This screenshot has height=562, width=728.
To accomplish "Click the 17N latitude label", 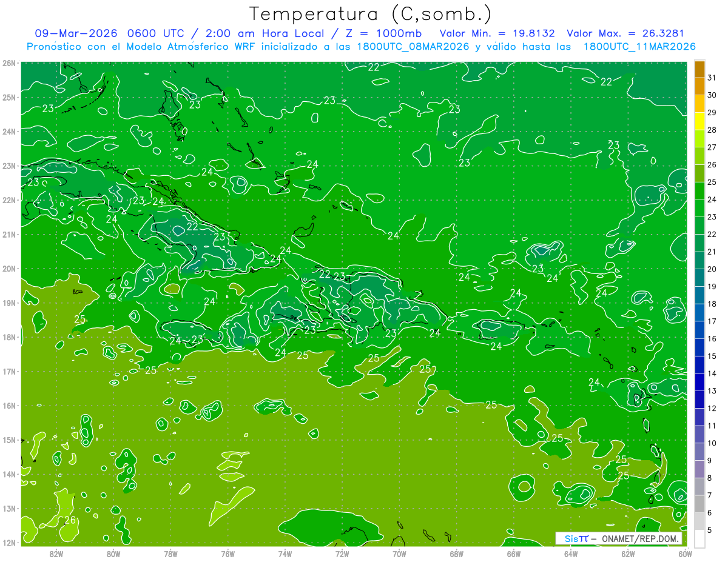I will [9, 372].
